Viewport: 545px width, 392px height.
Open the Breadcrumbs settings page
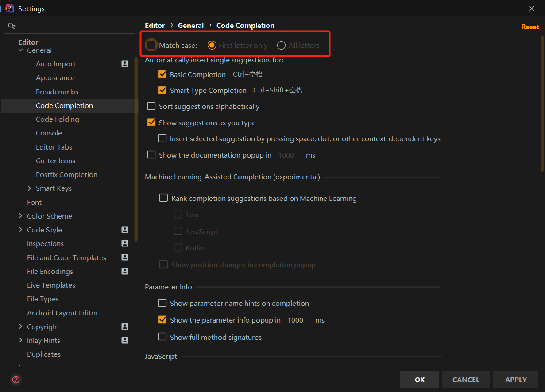coord(57,92)
